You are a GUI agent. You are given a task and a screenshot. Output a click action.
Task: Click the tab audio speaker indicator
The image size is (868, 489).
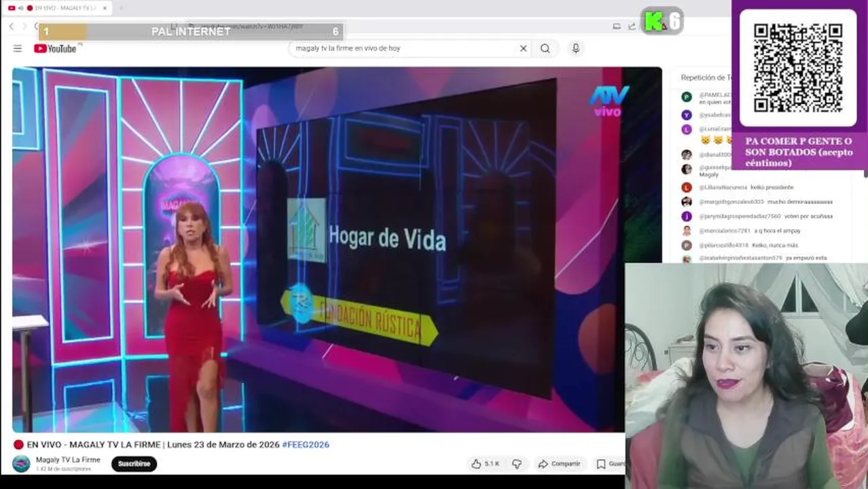pos(20,8)
